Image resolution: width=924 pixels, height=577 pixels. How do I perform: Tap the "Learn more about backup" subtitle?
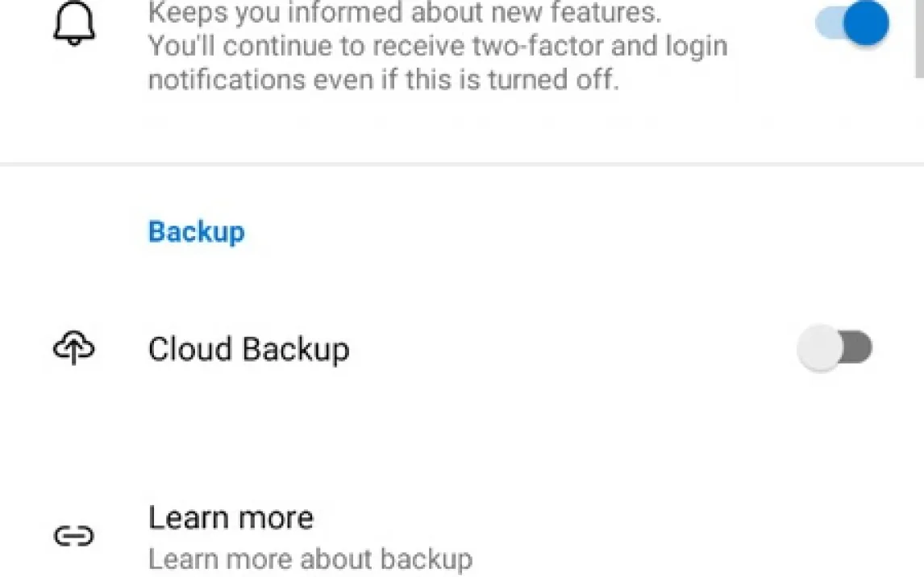[x=310, y=558]
